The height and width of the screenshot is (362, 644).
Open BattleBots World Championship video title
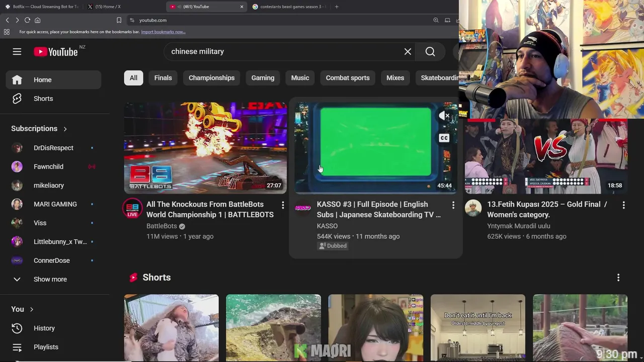tap(210, 209)
